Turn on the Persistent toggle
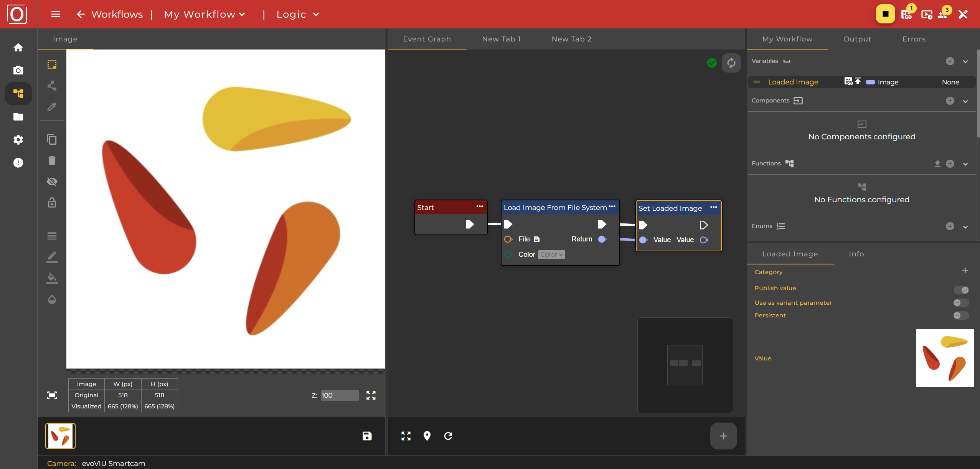The width and height of the screenshot is (980, 469). [x=961, y=315]
